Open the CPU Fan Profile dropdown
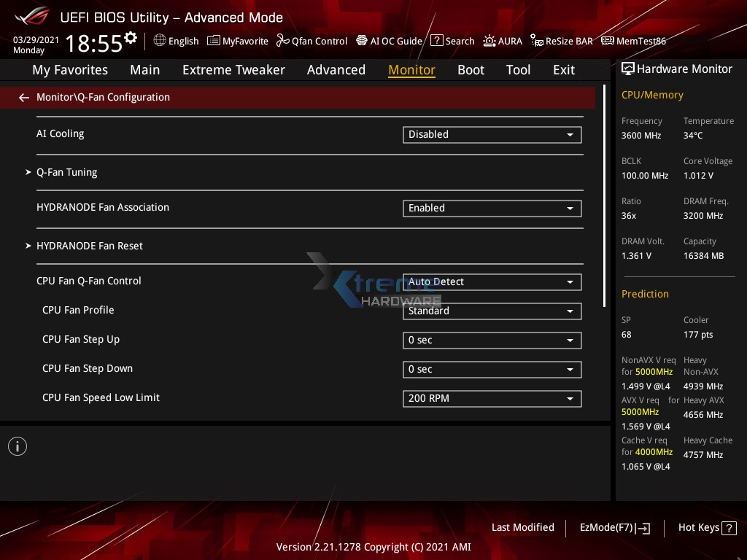 [492, 311]
